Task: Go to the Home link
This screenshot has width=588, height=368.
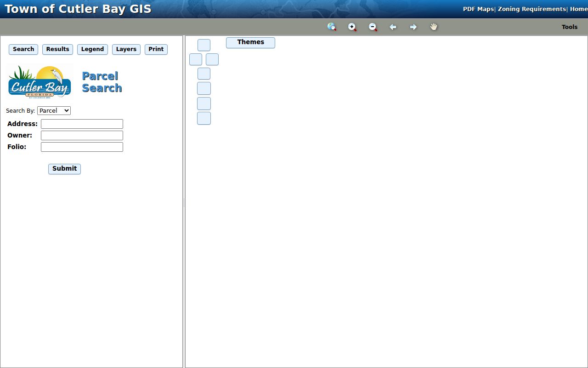Action: pyautogui.click(x=579, y=9)
